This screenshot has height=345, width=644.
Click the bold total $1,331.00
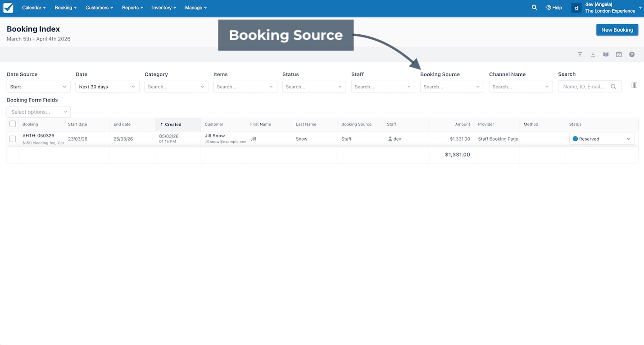click(x=458, y=155)
